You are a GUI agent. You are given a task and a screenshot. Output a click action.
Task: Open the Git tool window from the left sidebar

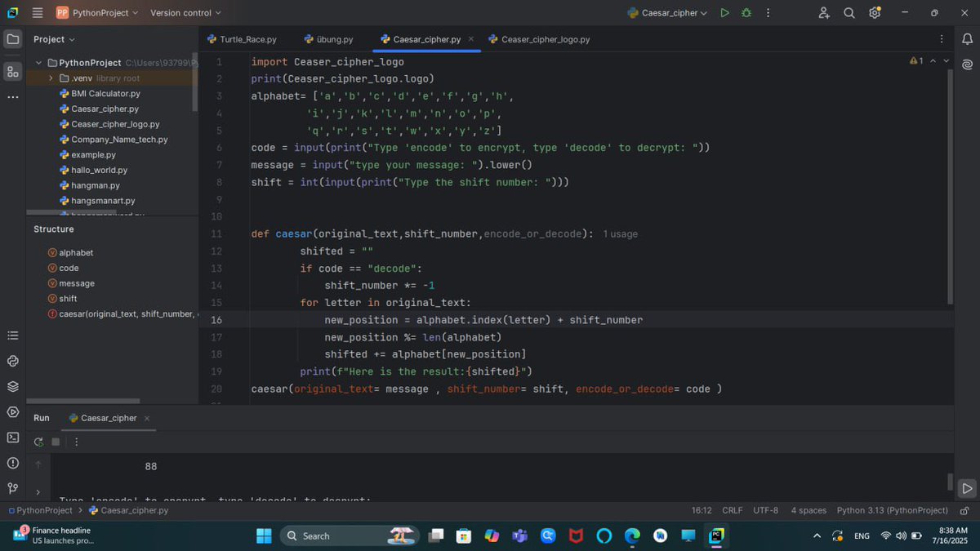click(12, 488)
